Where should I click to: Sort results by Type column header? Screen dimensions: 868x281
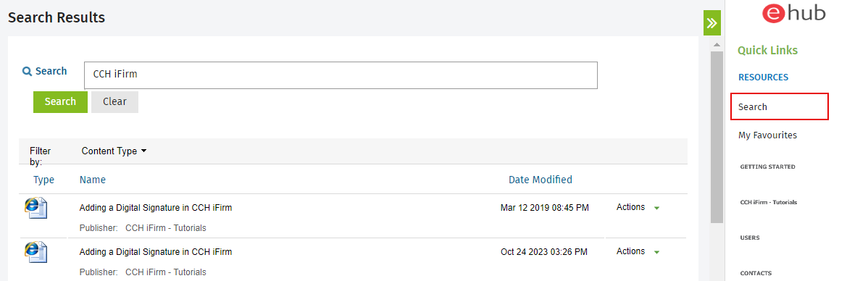(43, 179)
